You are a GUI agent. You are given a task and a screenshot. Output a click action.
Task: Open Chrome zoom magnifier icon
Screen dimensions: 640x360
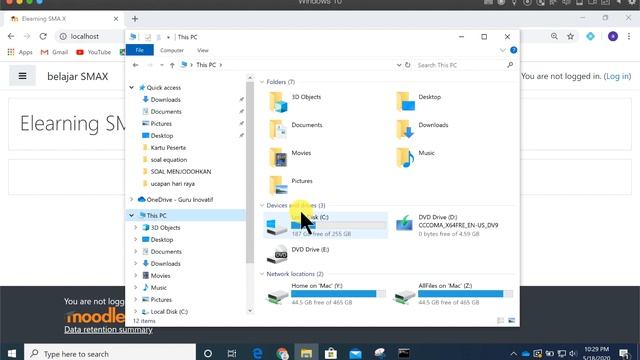[554, 36]
